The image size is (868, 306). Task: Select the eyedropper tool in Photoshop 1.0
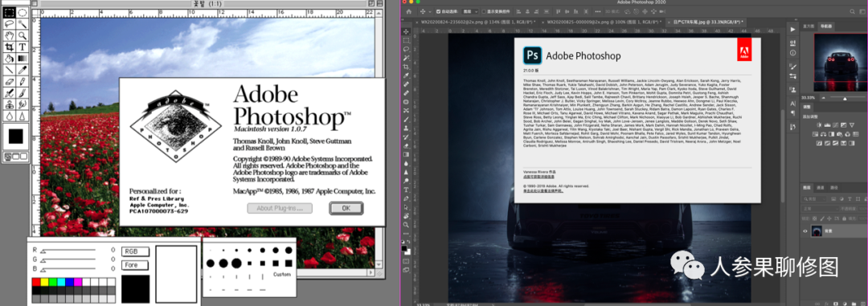23,70
